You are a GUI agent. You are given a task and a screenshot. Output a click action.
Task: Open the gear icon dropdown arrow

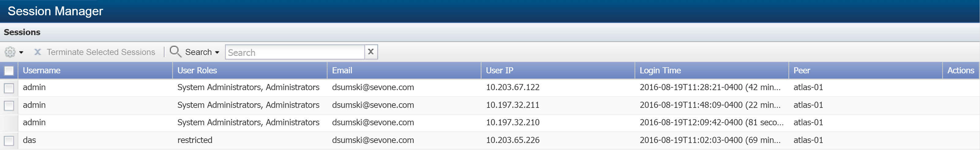[21, 53]
